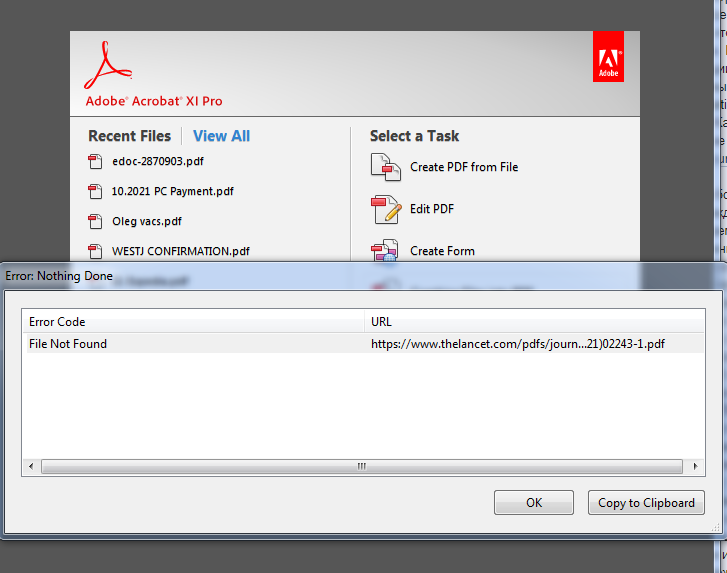This screenshot has height=573, width=727.
Task: Open recent file Oleg vacs.pdf
Action: point(147,222)
